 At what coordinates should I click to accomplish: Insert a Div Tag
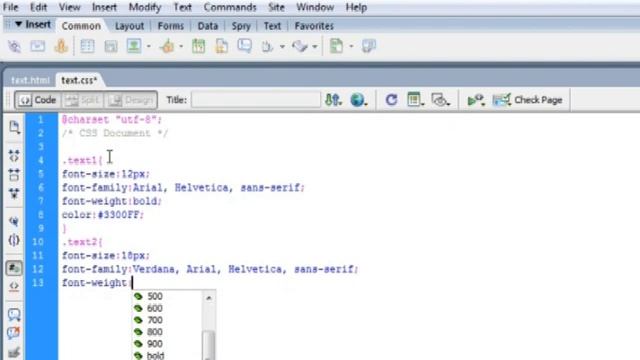click(x=111, y=46)
